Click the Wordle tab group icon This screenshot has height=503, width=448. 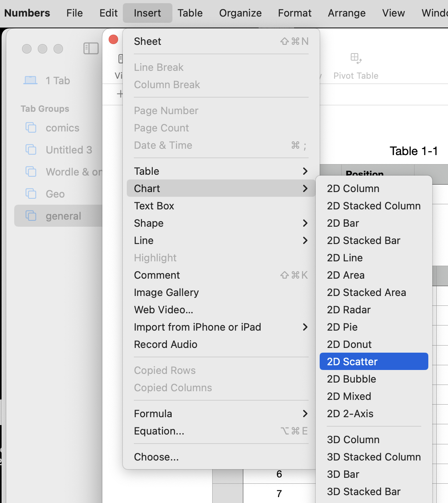coord(31,172)
